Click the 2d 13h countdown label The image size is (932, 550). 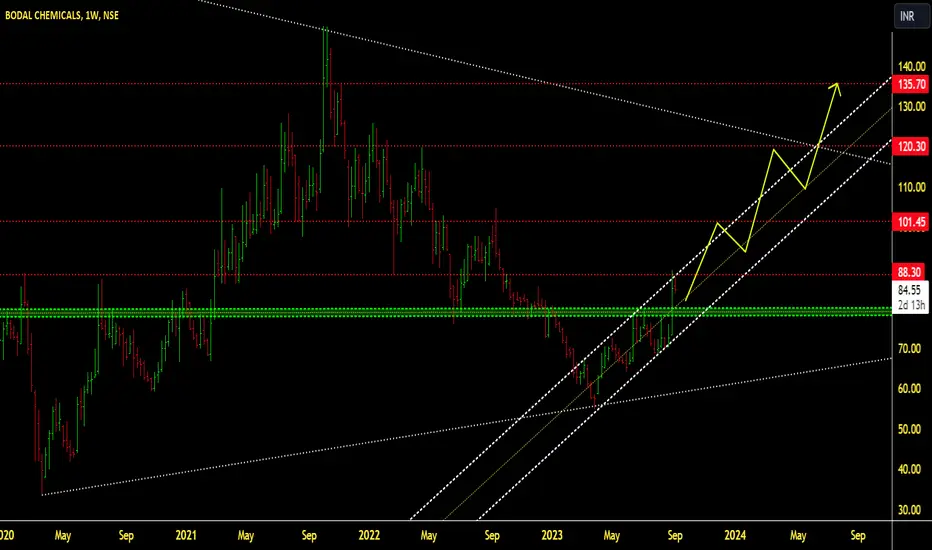911,306
